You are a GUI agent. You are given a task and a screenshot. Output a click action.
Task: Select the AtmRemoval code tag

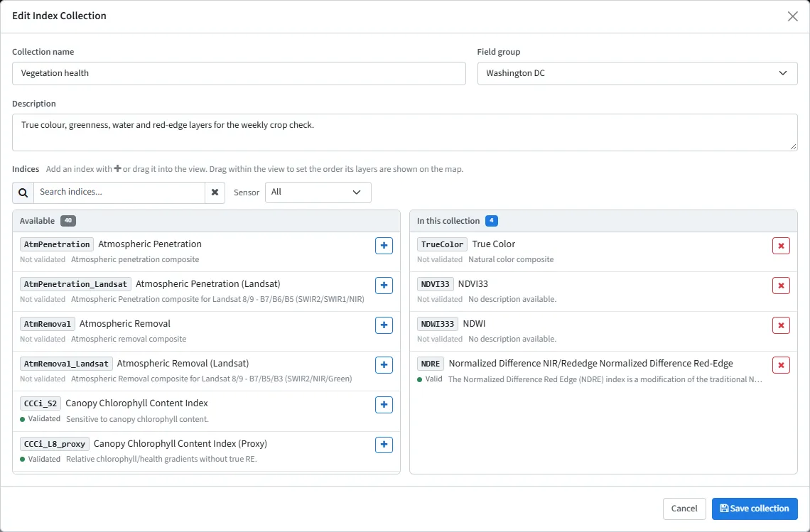click(48, 324)
